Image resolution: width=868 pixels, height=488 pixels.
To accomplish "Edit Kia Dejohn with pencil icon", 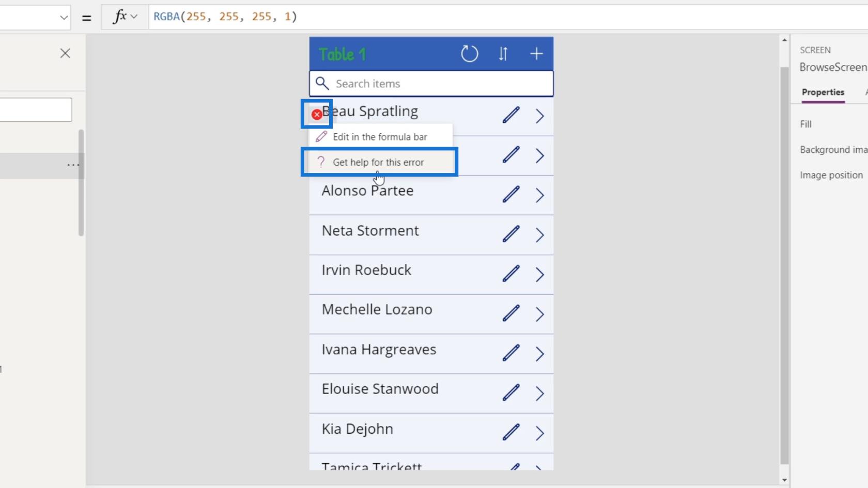I will click(511, 432).
